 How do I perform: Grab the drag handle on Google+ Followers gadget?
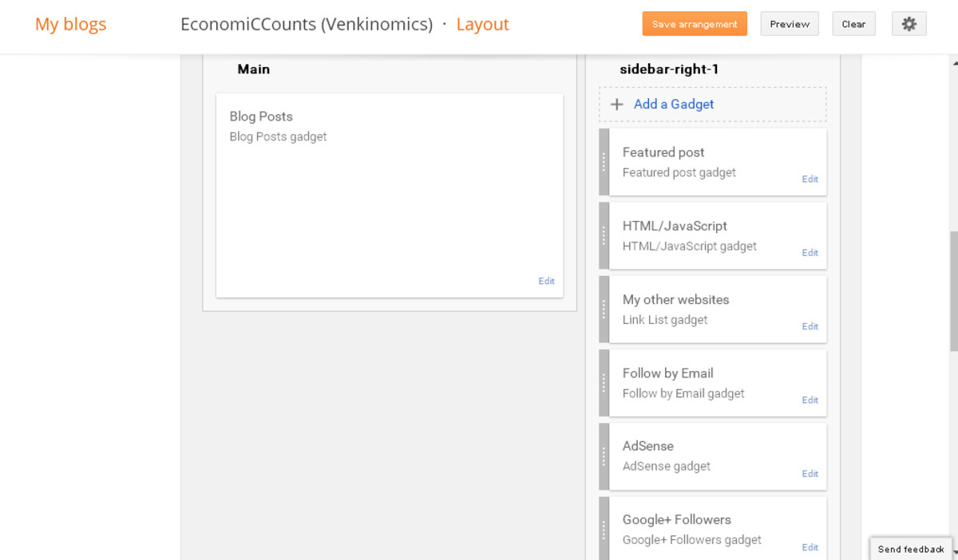pyautogui.click(x=604, y=529)
